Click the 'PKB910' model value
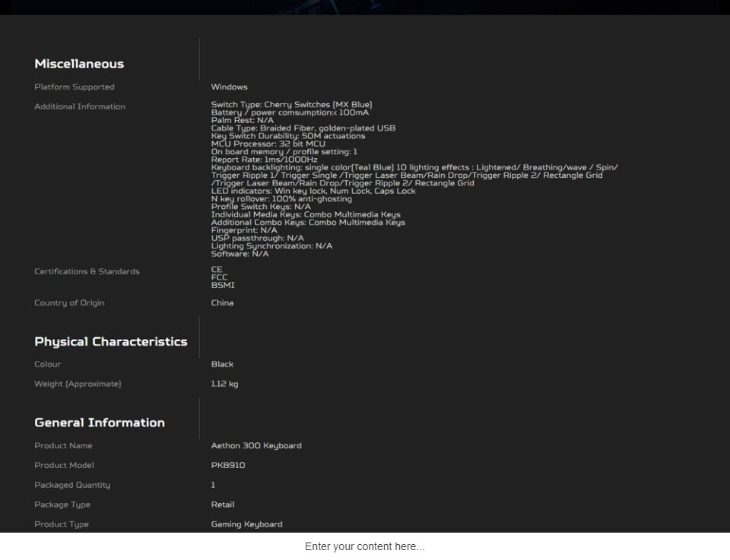 click(228, 465)
